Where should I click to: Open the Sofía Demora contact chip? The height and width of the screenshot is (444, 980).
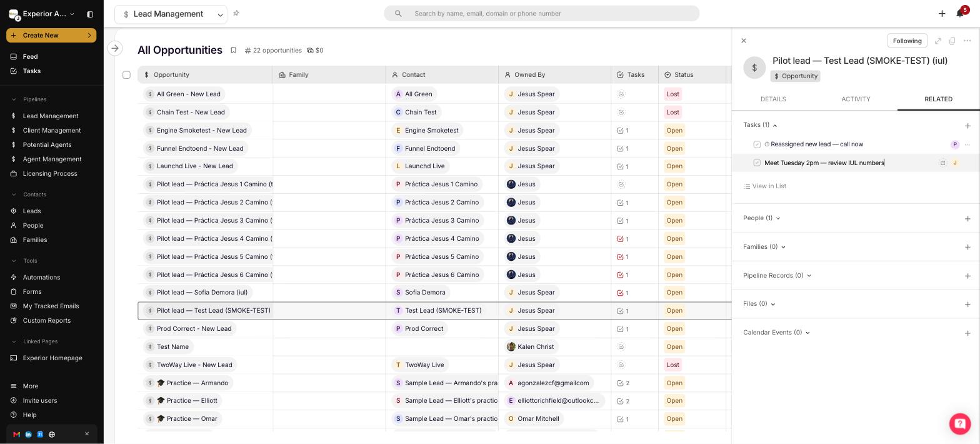pos(421,293)
